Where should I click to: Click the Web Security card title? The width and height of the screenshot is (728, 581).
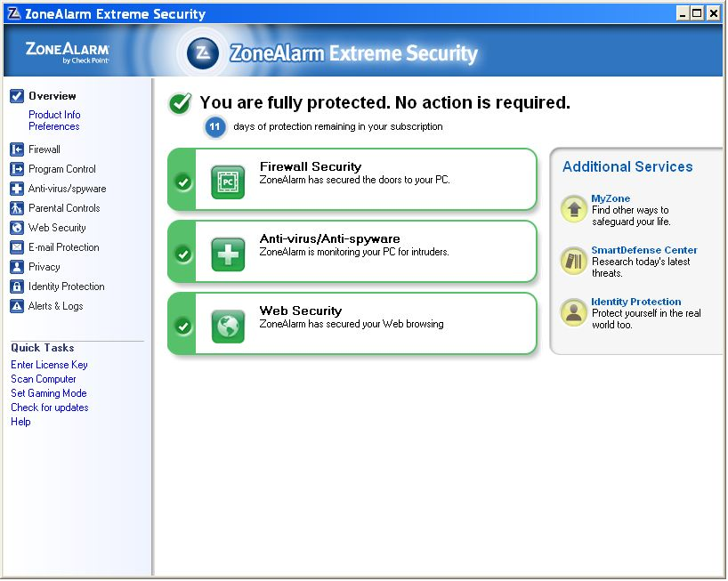coord(301,311)
